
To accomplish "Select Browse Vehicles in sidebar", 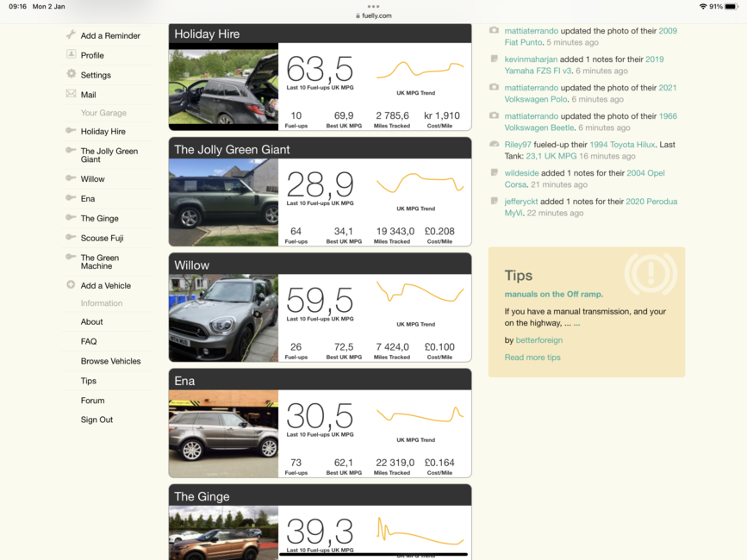I will (111, 361).
